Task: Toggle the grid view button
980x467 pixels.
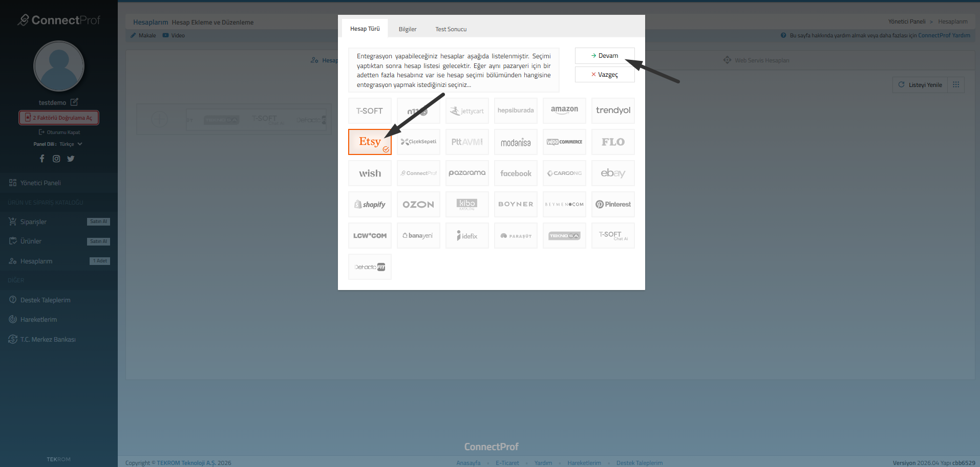Action: (x=956, y=85)
